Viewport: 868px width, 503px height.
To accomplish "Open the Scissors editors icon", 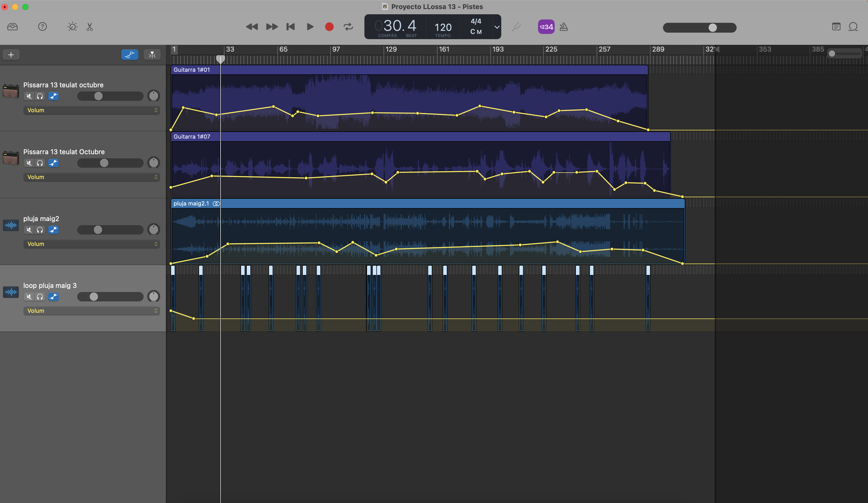I will tap(90, 27).
